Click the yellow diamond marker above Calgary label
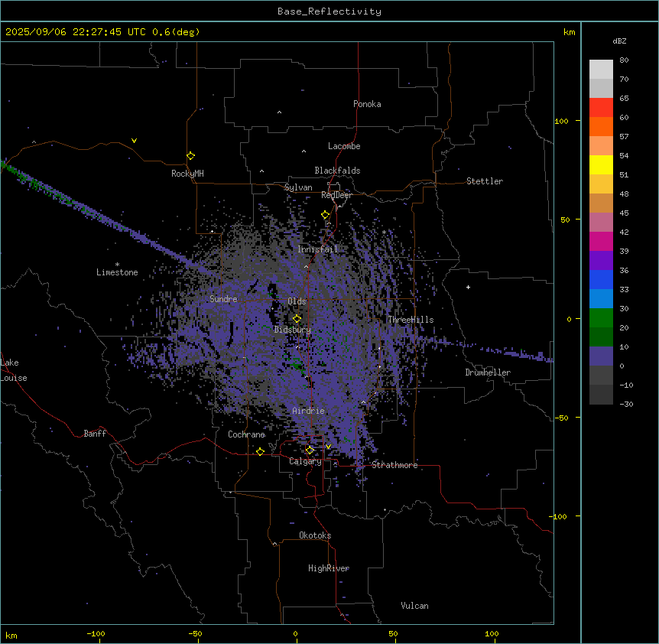This screenshot has height=644, width=659. pos(310,450)
